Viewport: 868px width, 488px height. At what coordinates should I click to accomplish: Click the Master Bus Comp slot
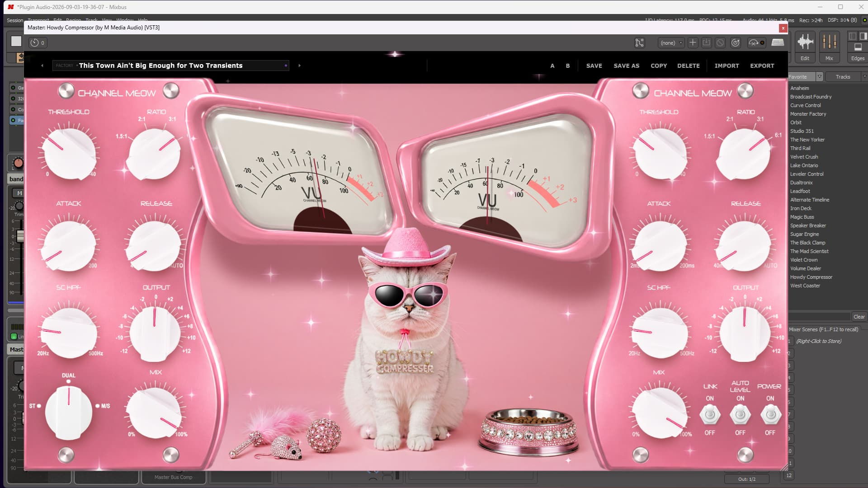[174, 477]
